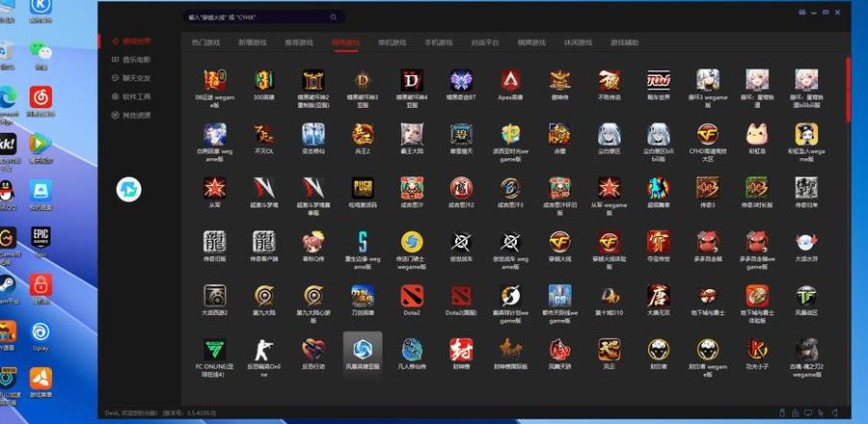Open the 大唐无双 red 唐 icon
This screenshot has width=868, height=424.
(658, 296)
